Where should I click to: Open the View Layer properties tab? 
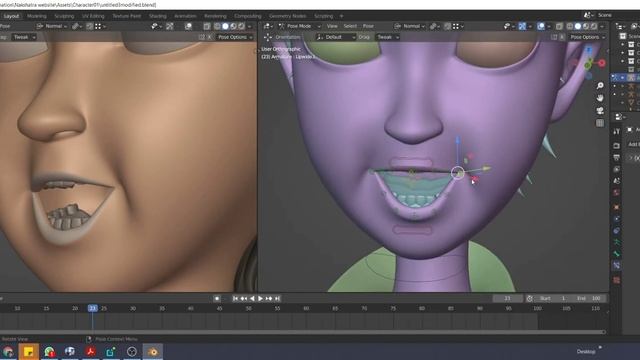tap(616, 169)
